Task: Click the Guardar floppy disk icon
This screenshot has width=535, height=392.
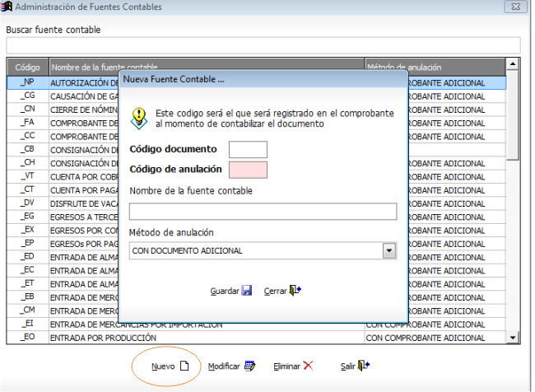Action: coord(247,291)
